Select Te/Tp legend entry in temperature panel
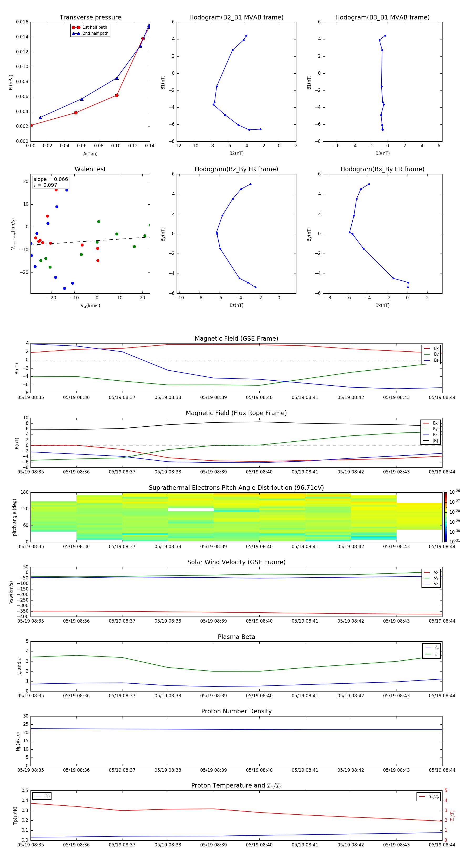Image resolution: width=473 pixels, height=868 pixels. click(x=429, y=796)
